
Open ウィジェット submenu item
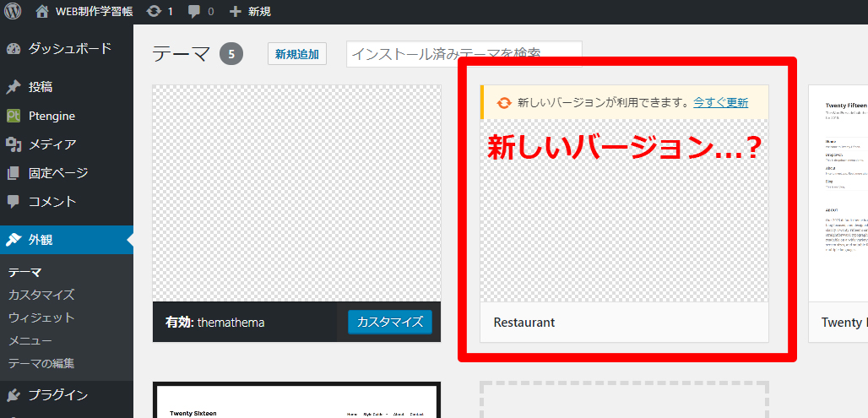tap(41, 318)
